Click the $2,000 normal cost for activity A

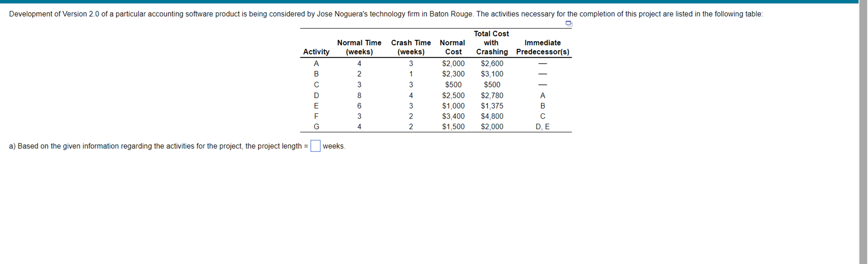point(453,64)
